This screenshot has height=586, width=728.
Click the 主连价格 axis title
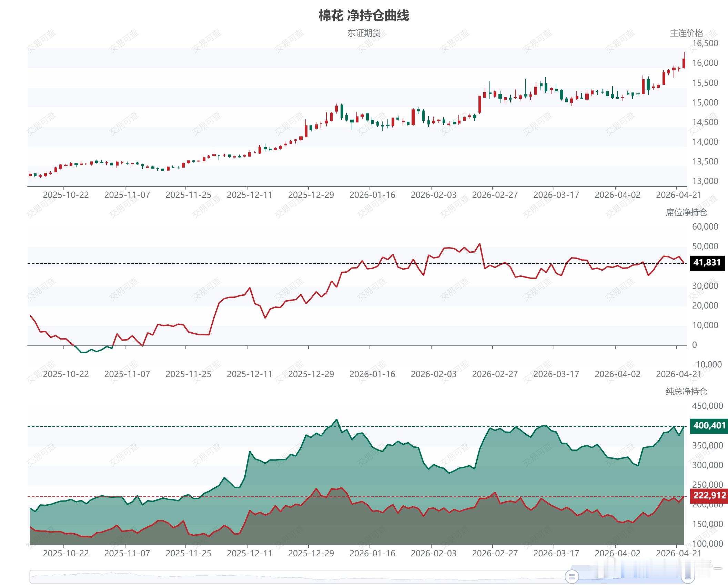click(686, 33)
